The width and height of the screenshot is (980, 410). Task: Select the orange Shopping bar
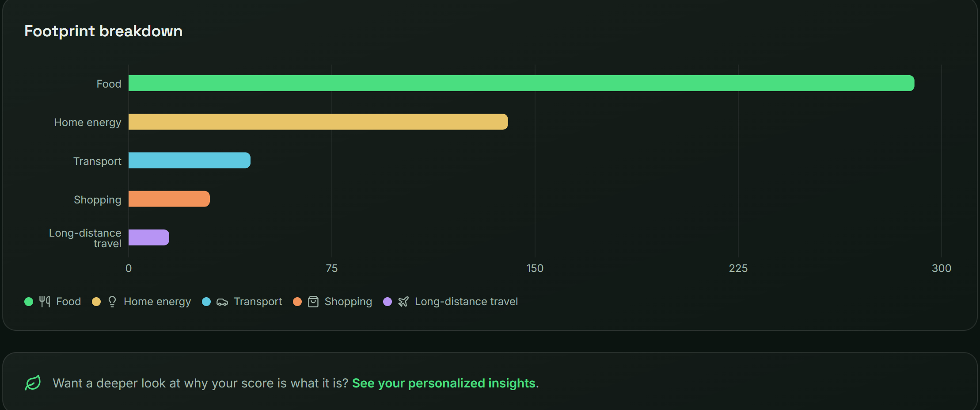pyautogui.click(x=169, y=199)
